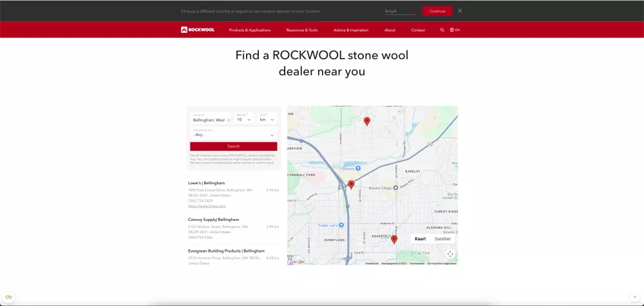Open the About menu

point(390,30)
